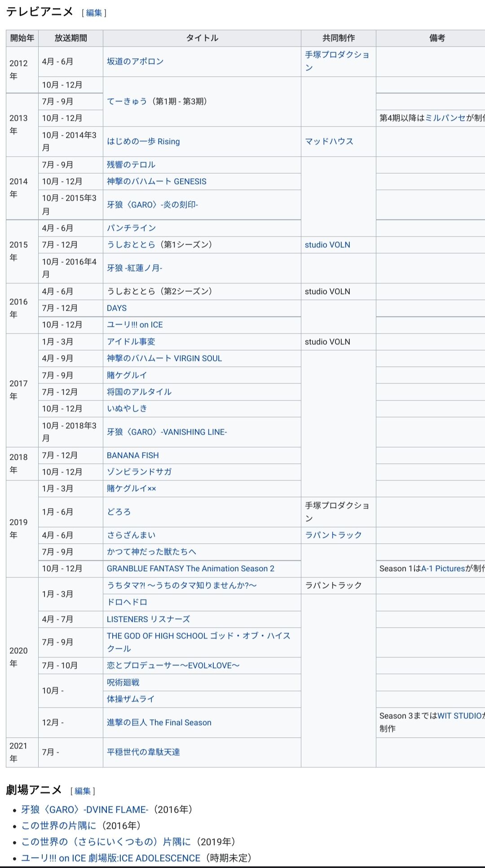Select the 2021 年 year cell
The image size is (485, 868).
22,753
